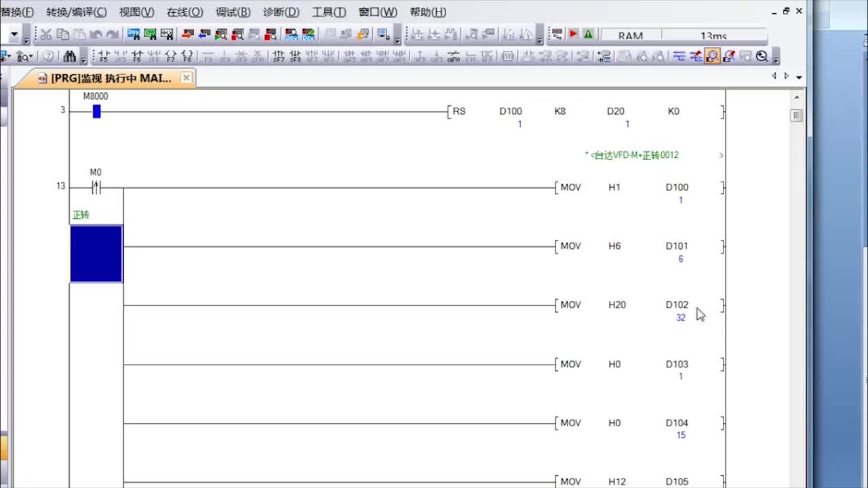Click the blue selected ladder cell
Image resolution: width=868 pixels, height=488 pixels.
click(x=96, y=253)
